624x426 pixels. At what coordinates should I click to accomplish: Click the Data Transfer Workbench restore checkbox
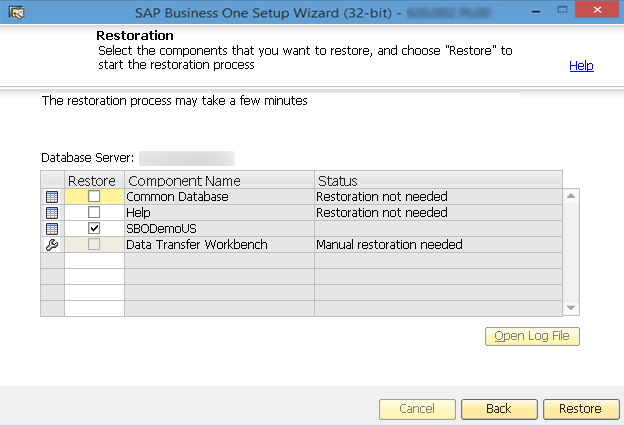click(94, 244)
